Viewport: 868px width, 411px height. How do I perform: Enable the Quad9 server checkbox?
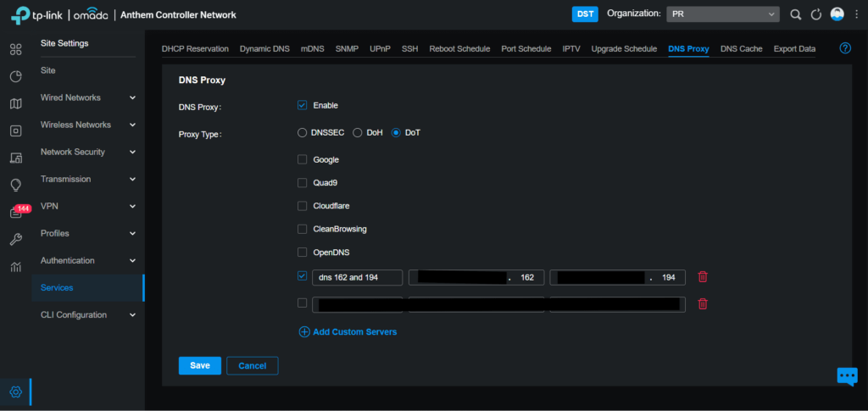pos(302,182)
